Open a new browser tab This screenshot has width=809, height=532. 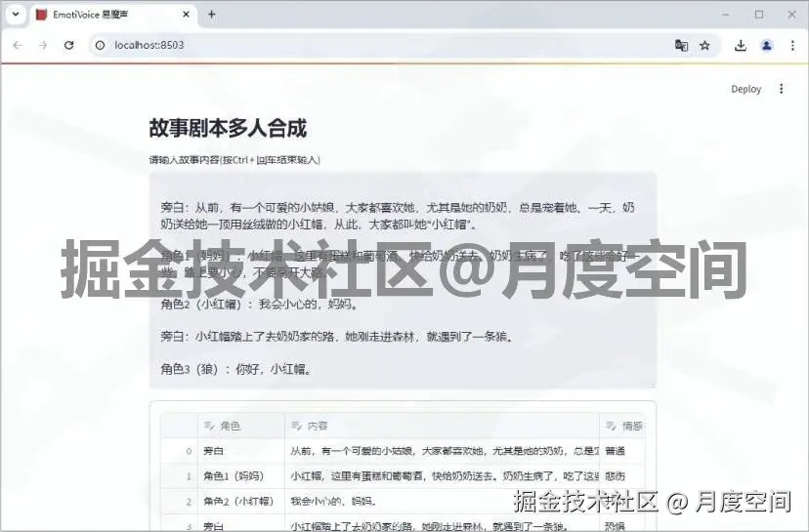click(x=212, y=15)
